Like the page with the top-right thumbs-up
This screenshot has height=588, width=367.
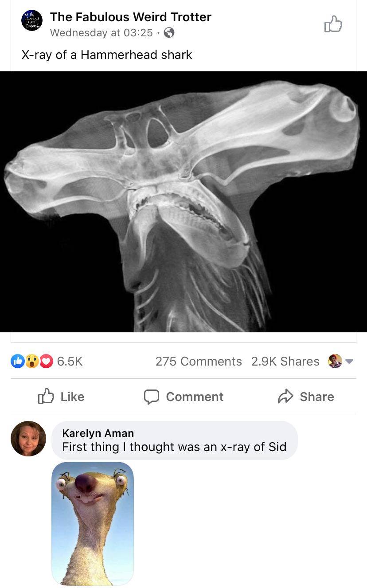click(333, 24)
